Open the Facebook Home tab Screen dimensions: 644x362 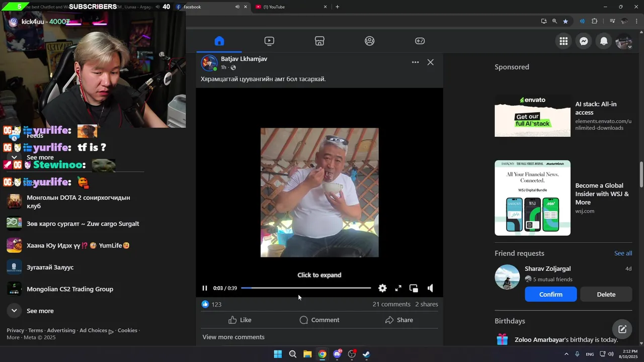click(219, 41)
